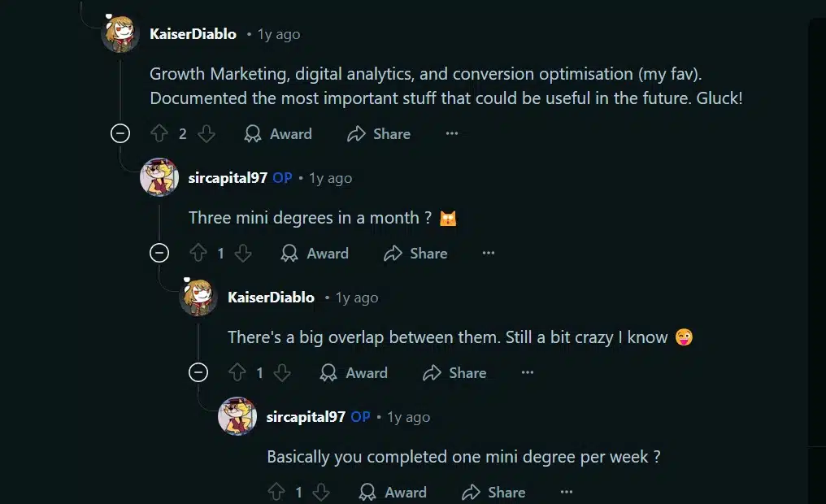
Task: Share sircapital97's 'Three mini degrees' comment
Action: [x=415, y=254]
